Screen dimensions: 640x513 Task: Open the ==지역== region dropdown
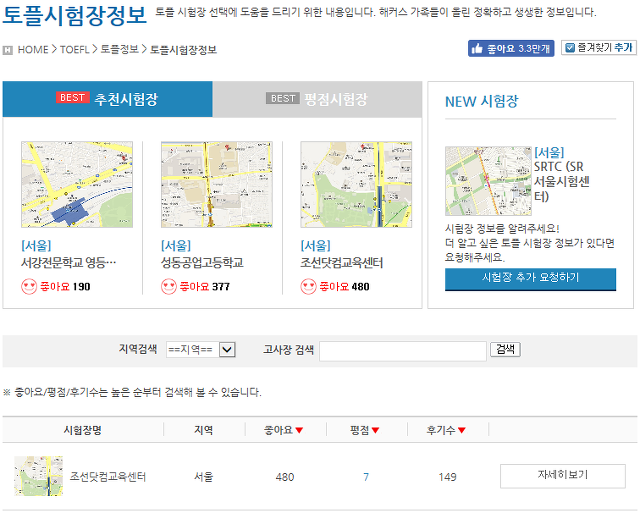200,350
